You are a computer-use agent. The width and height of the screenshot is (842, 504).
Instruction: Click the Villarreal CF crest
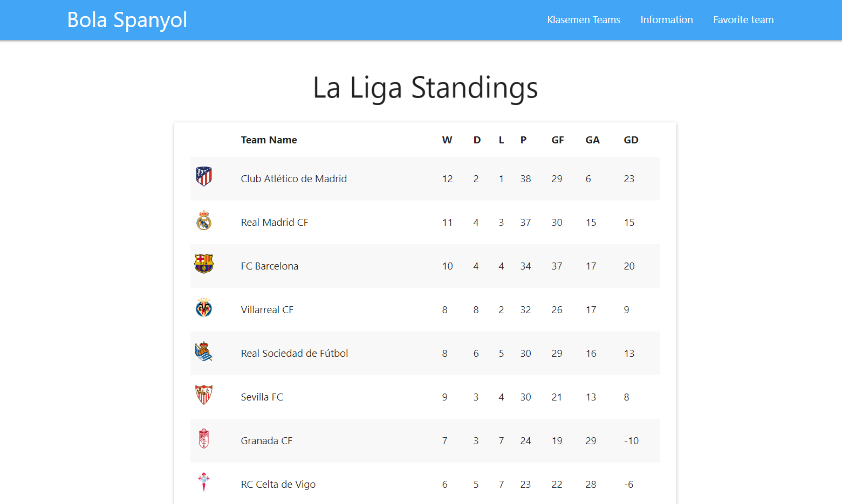pos(204,308)
